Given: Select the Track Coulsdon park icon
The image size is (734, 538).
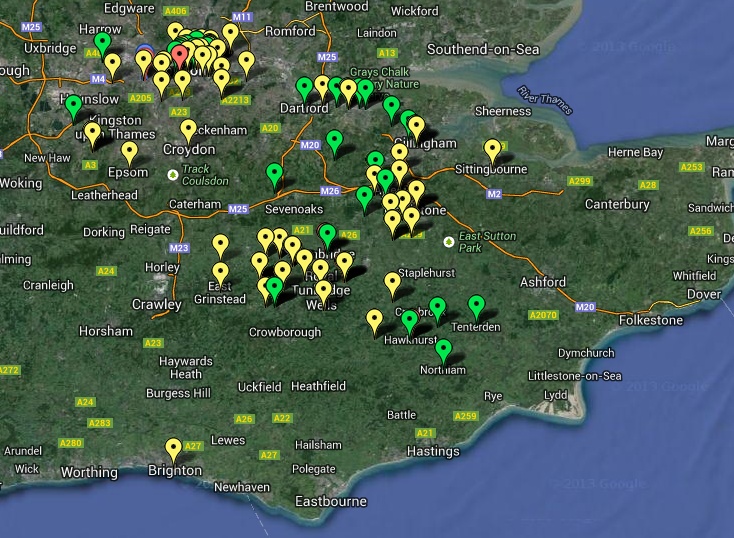Looking at the screenshot, I should (173, 174).
